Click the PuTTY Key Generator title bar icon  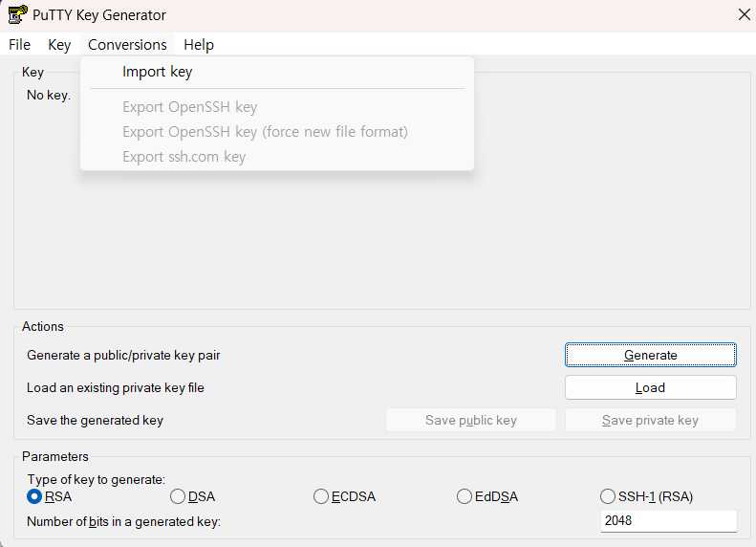[17, 14]
